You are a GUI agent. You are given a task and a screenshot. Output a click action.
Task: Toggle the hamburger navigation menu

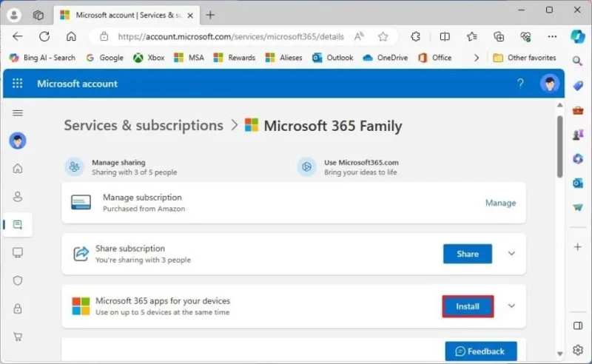[x=17, y=113]
